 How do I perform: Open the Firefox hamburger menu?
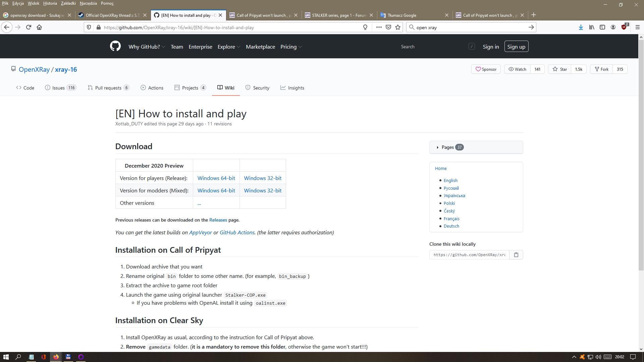click(x=638, y=27)
